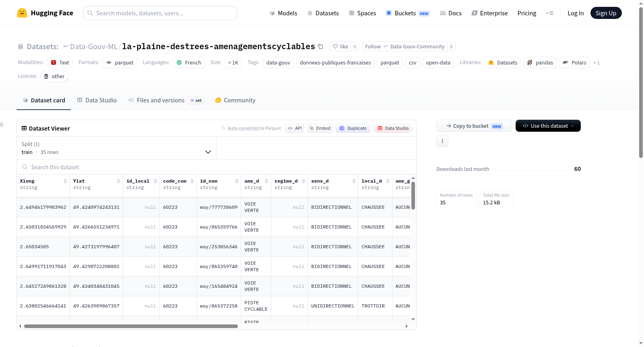Go to Enterprise page
644x347 pixels.
pyautogui.click(x=489, y=13)
